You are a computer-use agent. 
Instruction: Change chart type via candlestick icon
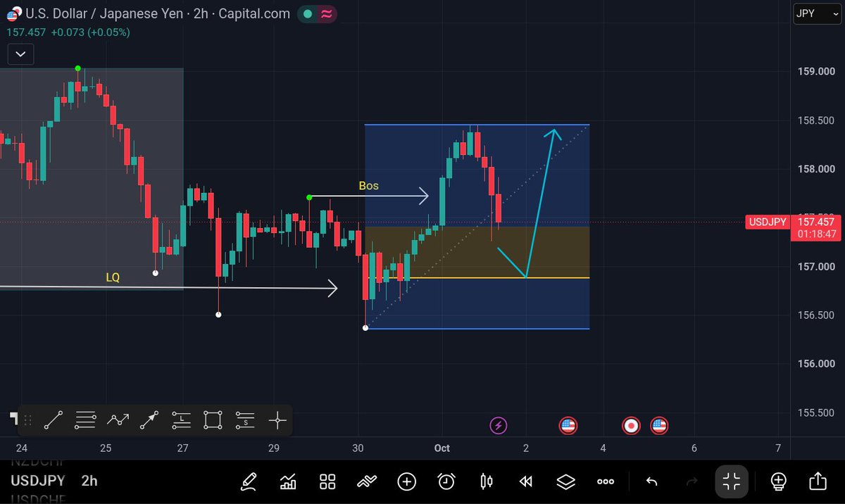[x=486, y=481]
